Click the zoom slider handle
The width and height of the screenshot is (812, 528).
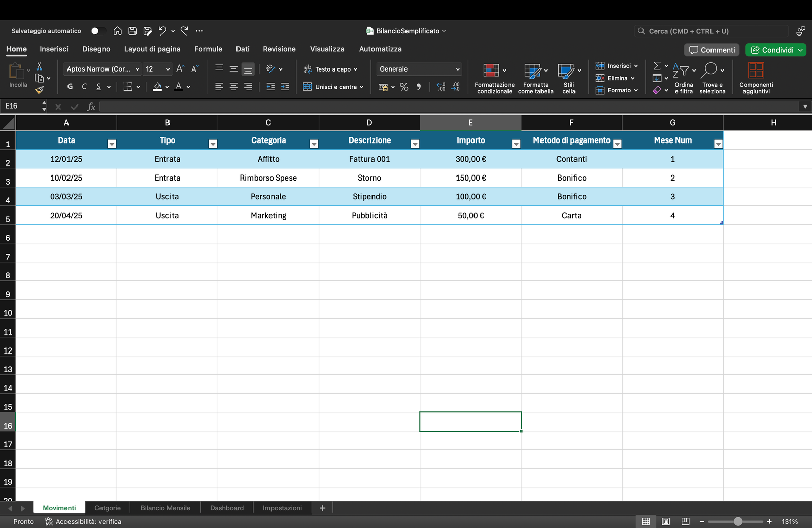(x=738, y=521)
